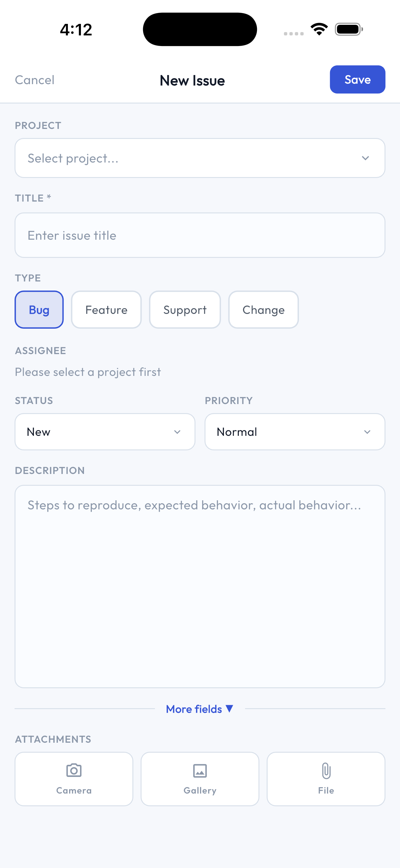
Task: Tap the Camera attachment icon
Action: tap(74, 770)
